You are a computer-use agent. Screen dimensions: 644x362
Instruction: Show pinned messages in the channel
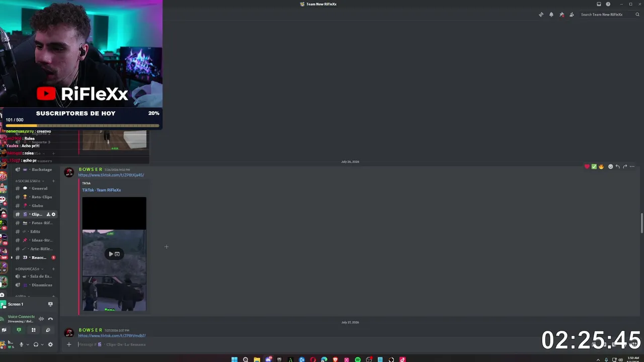click(x=561, y=15)
